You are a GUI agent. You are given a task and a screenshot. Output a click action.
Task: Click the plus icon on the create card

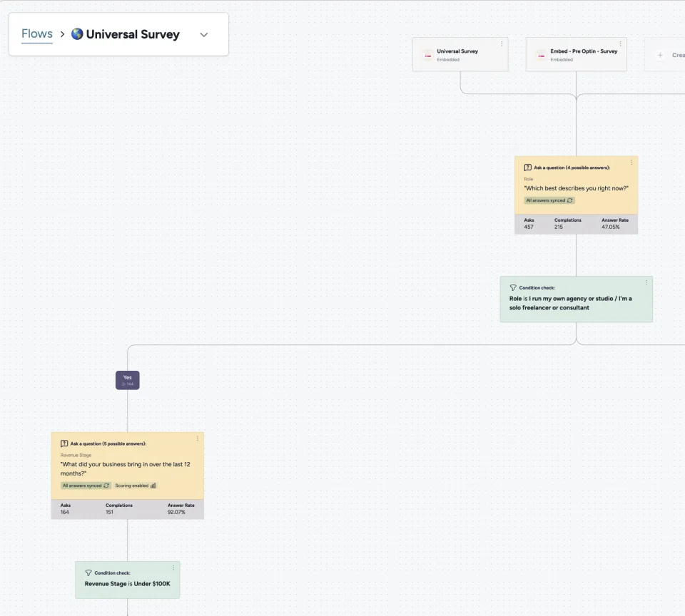pos(660,55)
